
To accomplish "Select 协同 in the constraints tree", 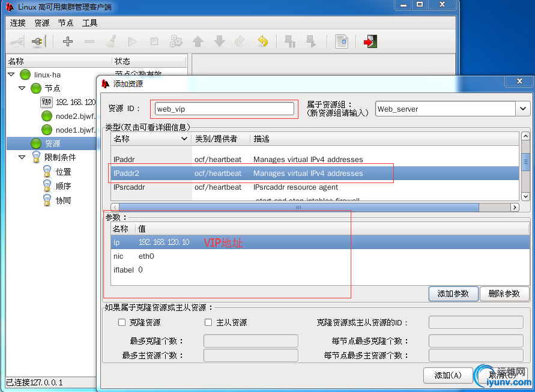I will coord(63,201).
